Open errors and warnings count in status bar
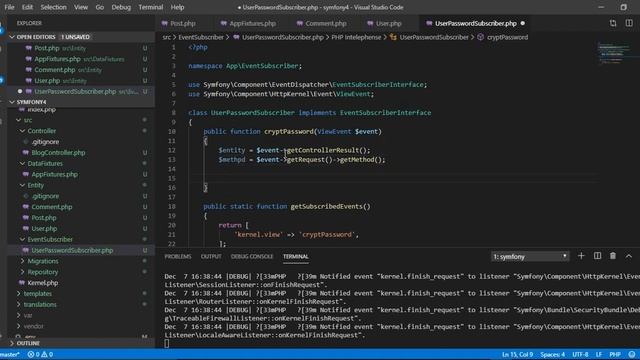 point(40,354)
